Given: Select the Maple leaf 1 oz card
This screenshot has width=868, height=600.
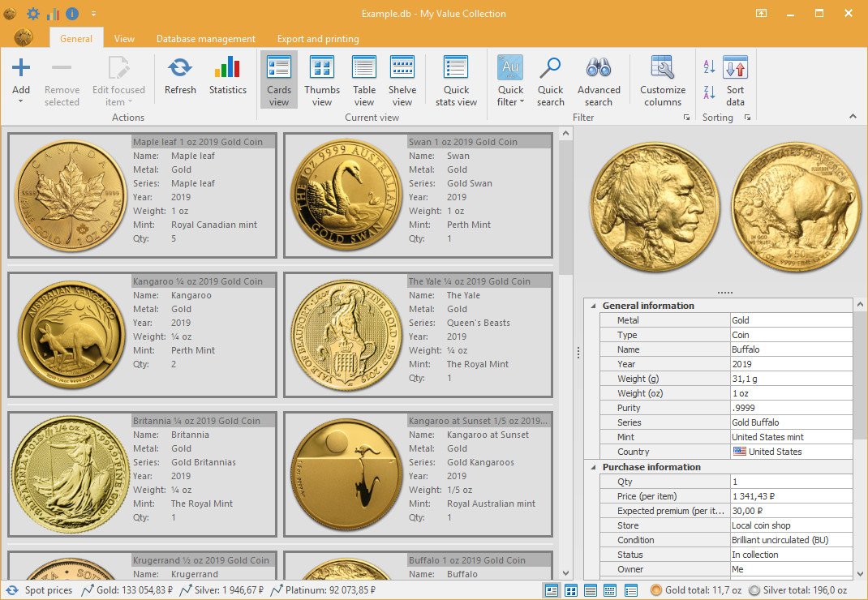Looking at the screenshot, I should tap(142, 195).
